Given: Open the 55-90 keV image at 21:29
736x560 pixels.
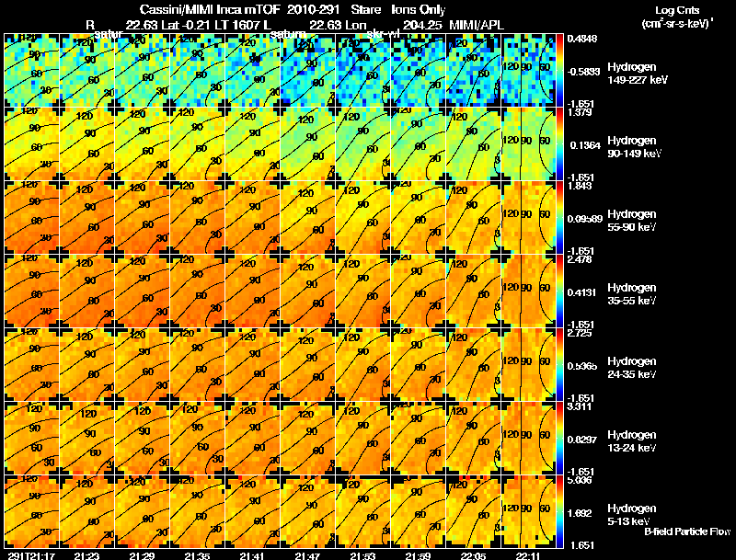Looking at the screenshot, I should (x=143, y=218).
